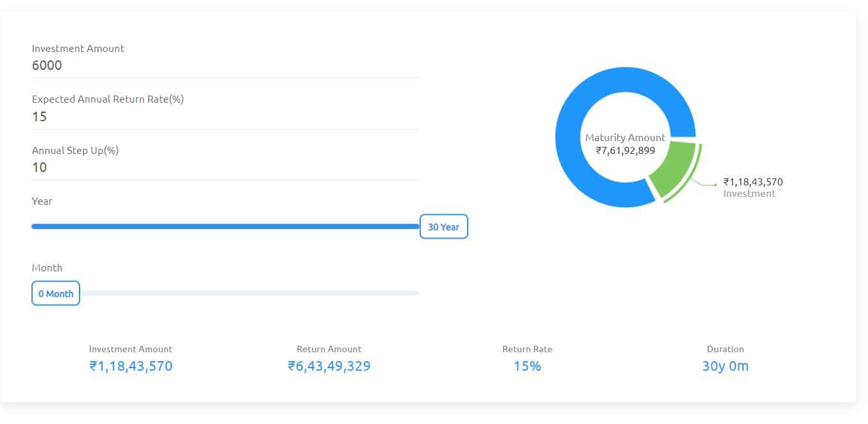Click the ₹1,18,43,570 chart callout label
The height and width of the screenshot is (424, 868).
coord(753,182)
